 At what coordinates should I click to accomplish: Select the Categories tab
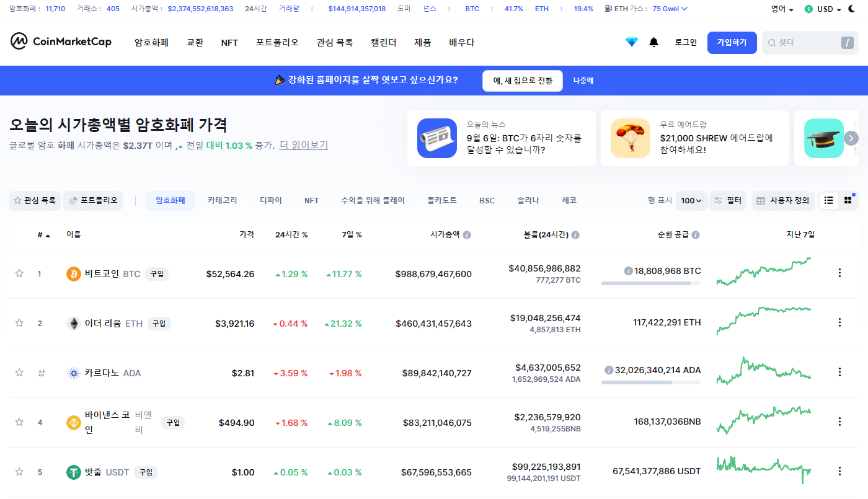pyautogui.click(x=223, y=200)
